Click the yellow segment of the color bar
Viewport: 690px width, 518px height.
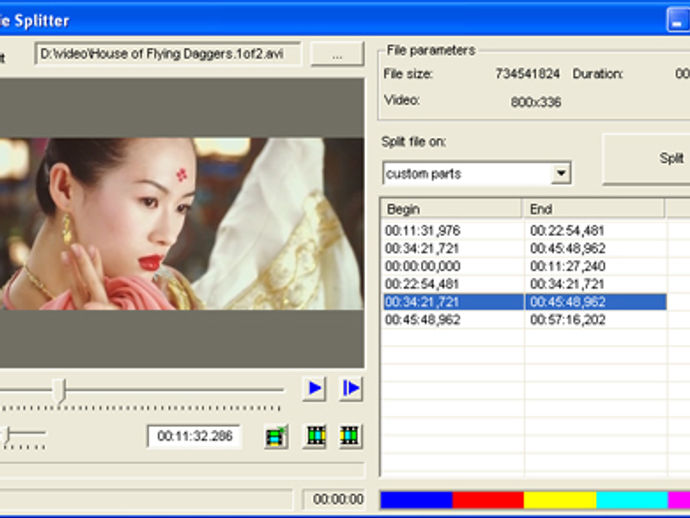[x=560, y=500]
